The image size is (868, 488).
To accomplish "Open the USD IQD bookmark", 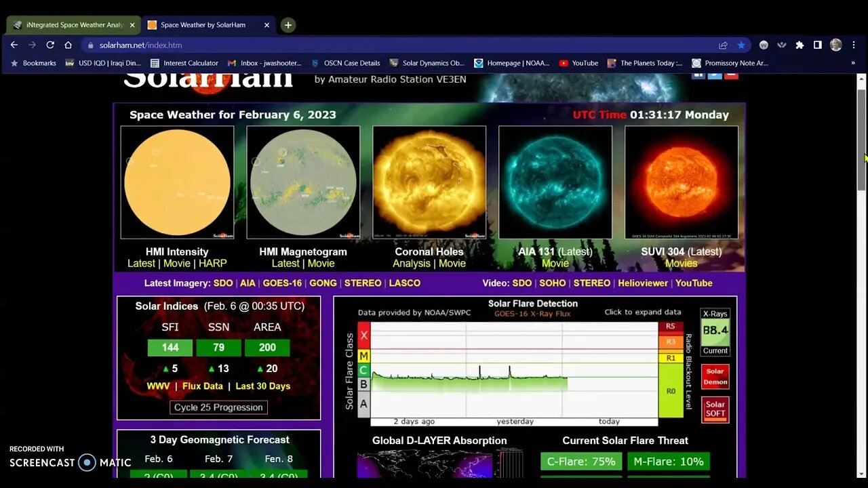I will click(x=103, y=63).
